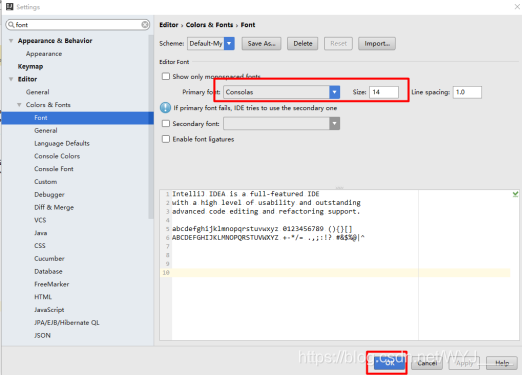The image size is (523, 376).
Task: Click the font Size input field
Action: [384, 92]
